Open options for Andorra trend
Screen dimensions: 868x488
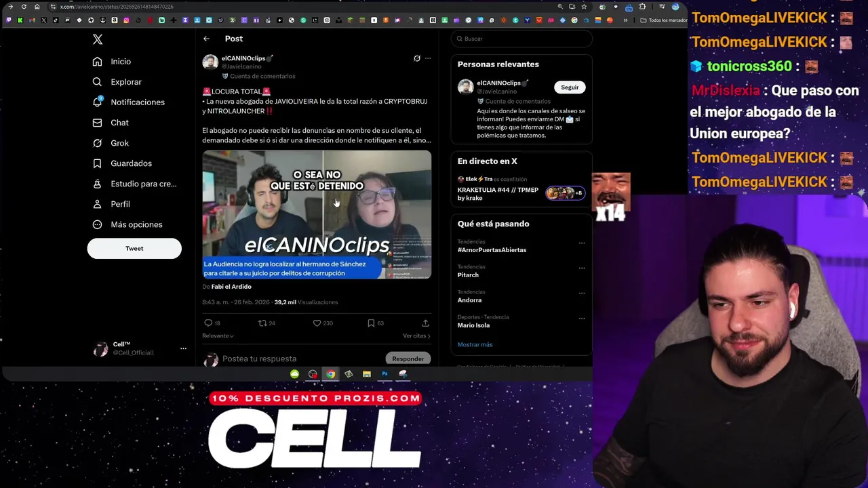pyautogui.click(x=582, y=293)
